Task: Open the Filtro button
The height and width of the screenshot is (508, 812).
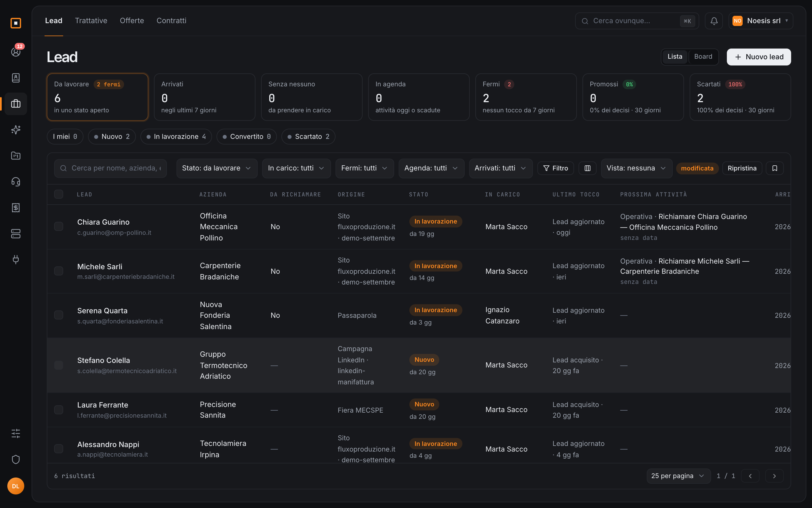Action: (556, 168)
